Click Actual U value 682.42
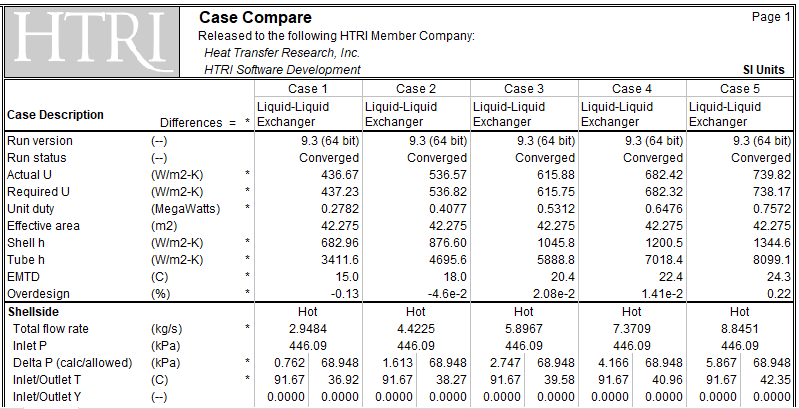Image resolution: width=799 pixels, height=409 pixels. [x=664, y=175]
